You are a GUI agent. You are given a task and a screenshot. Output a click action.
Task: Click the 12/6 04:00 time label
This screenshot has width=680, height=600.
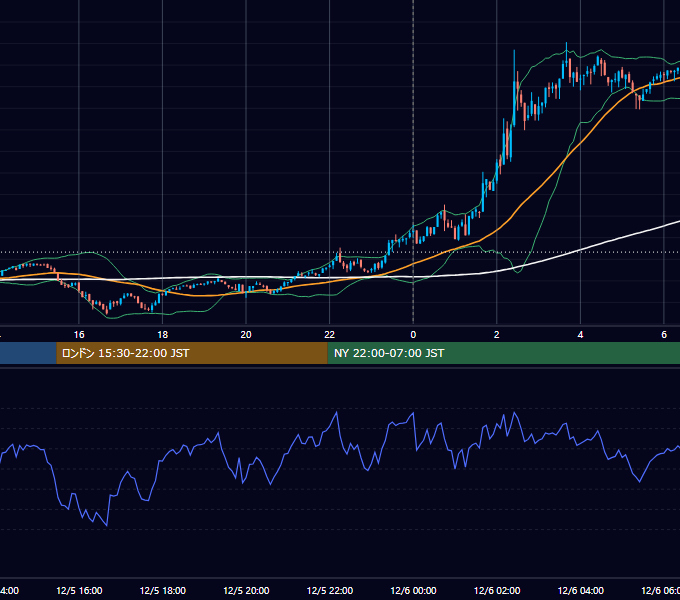click(581, 590)
